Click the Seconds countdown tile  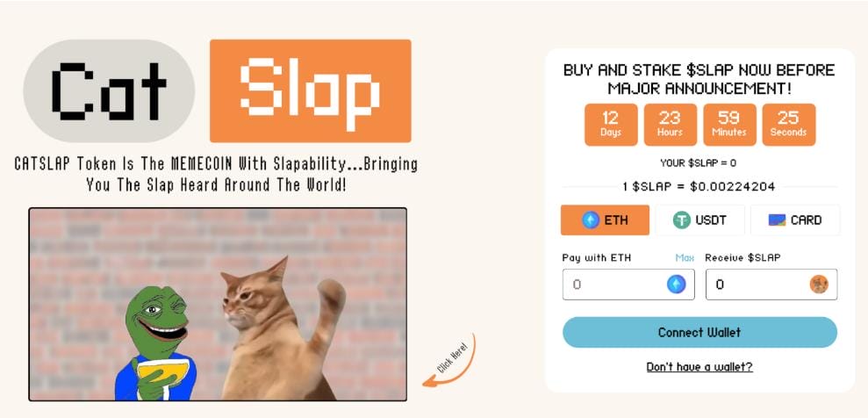pyautogui.click(x=789, y=125)
